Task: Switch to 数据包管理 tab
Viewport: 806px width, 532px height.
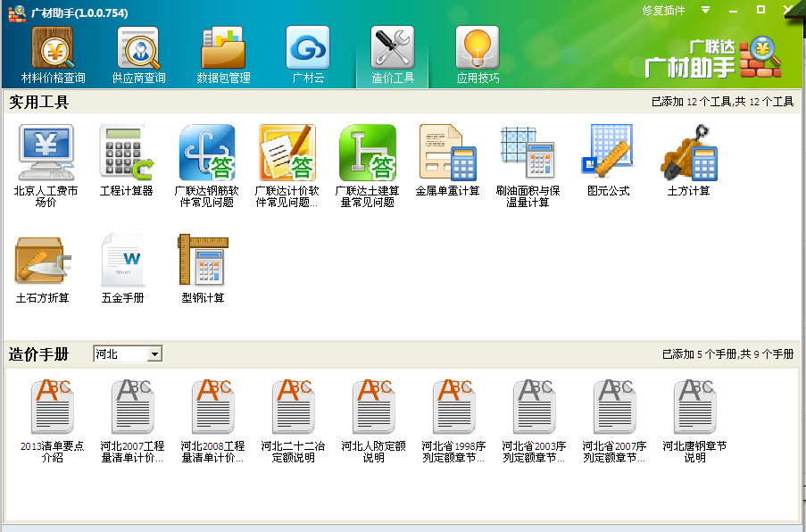Action: pyautogui.click(x=223, y=55)
